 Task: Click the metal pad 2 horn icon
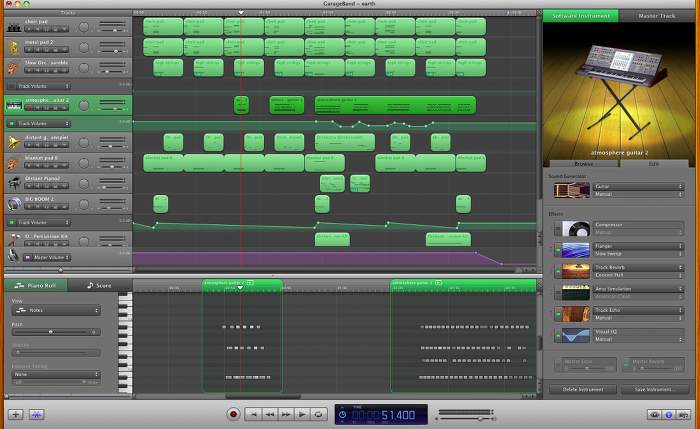coord(14,47)
